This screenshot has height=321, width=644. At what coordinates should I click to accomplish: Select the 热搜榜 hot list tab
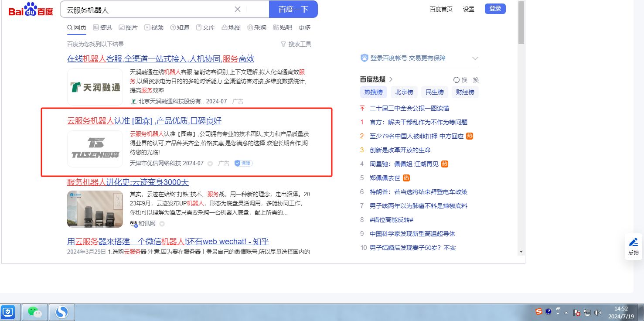[374, 92]
